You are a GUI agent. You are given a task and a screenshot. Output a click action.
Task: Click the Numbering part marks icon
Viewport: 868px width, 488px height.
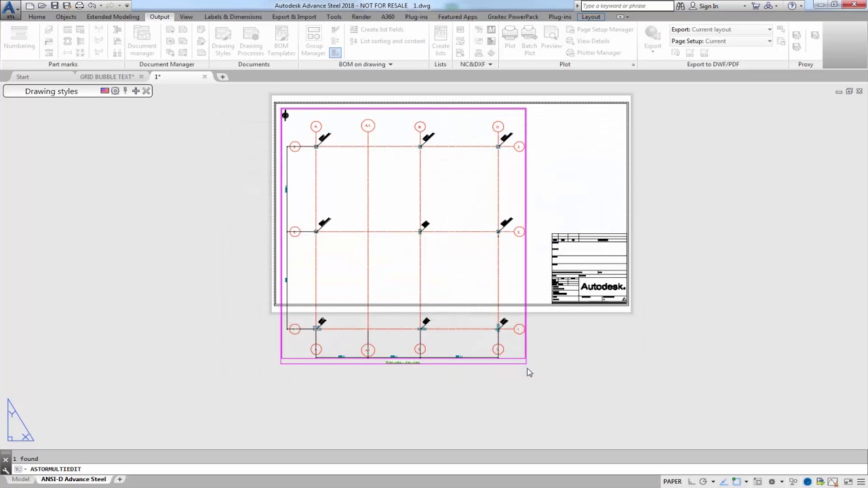point(19,38)
